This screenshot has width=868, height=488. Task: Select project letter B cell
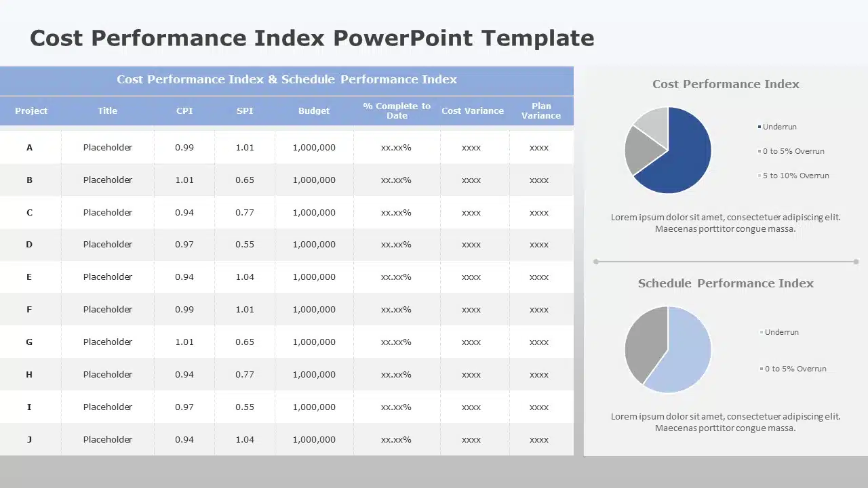coord(29,180)
